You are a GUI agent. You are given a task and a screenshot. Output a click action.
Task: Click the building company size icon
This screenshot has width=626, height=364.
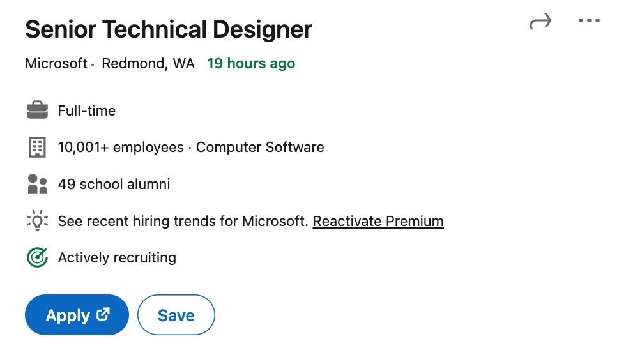[x=37, y=148]
